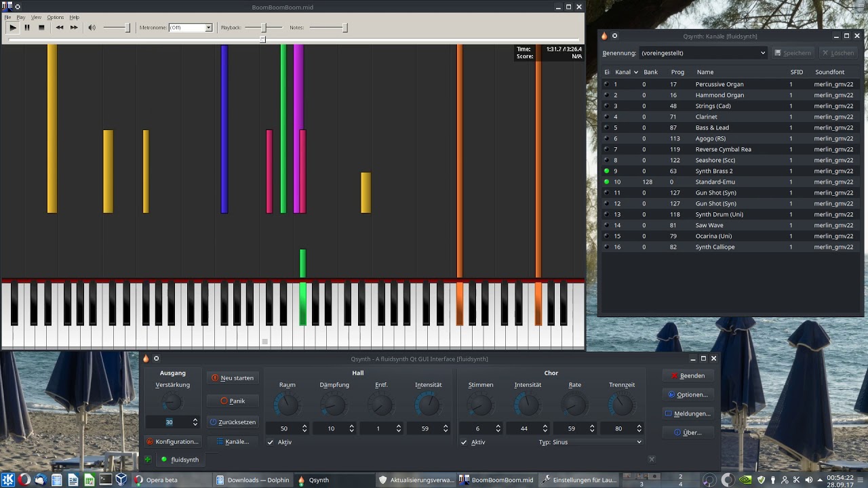
Task: Open the File menu
Action: tap(8, 17)
